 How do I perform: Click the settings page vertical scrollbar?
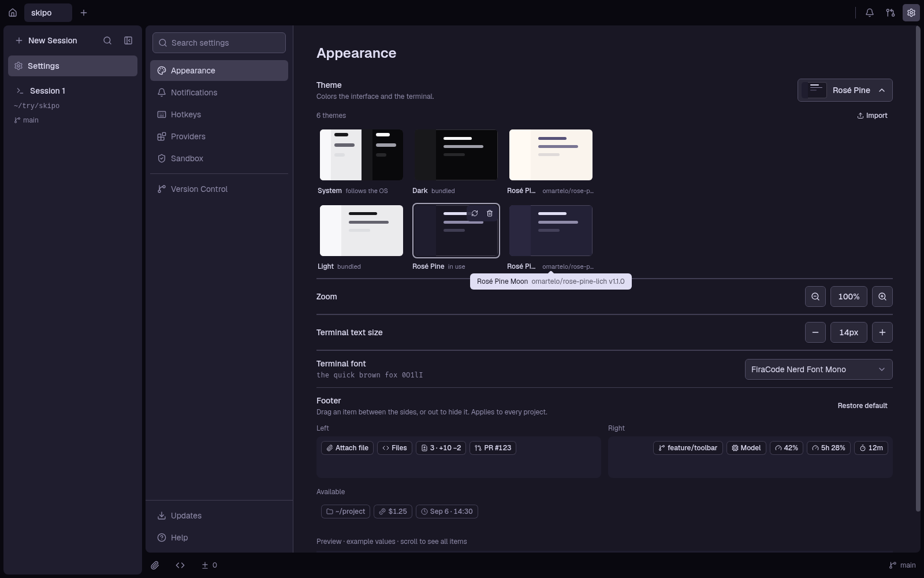[x=918, y=269]
